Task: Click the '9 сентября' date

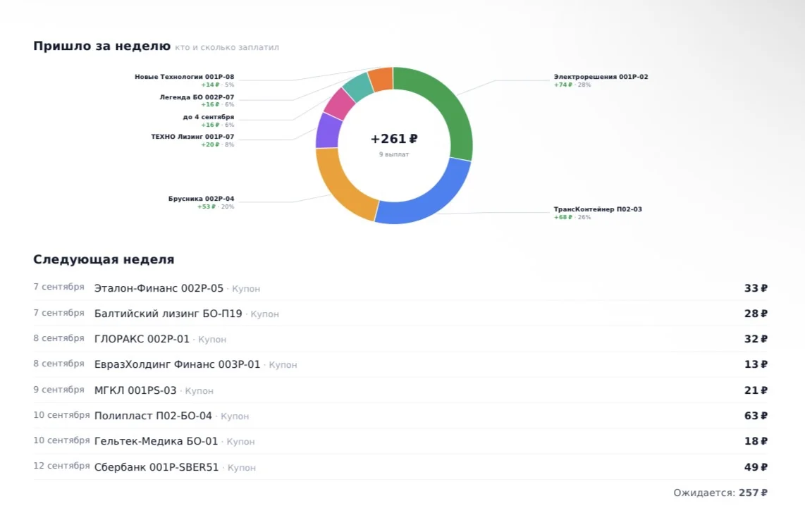Action: pos(59,390)
